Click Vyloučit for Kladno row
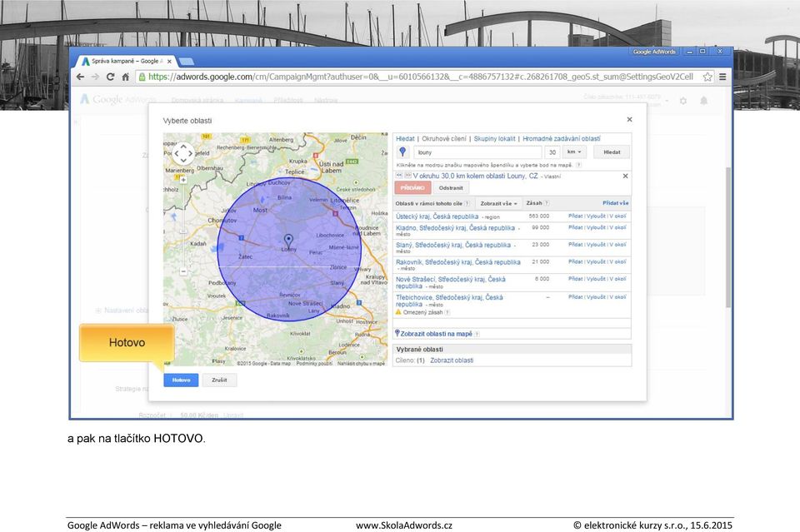The height and width of the screenshot is (532, 800). (596, 228)
